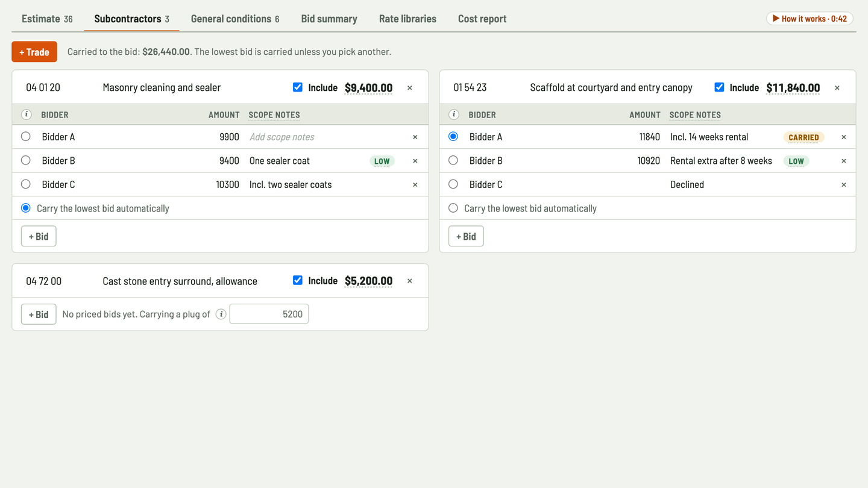This screenshot has width=868, height=488.
Task: Remove the Scaffold at courtyard trade
Action: 837,88
